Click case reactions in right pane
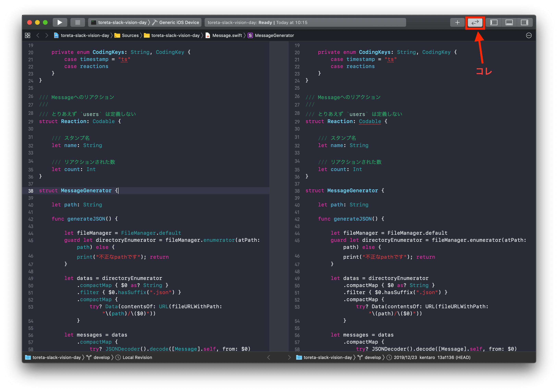 click(353, 66)
